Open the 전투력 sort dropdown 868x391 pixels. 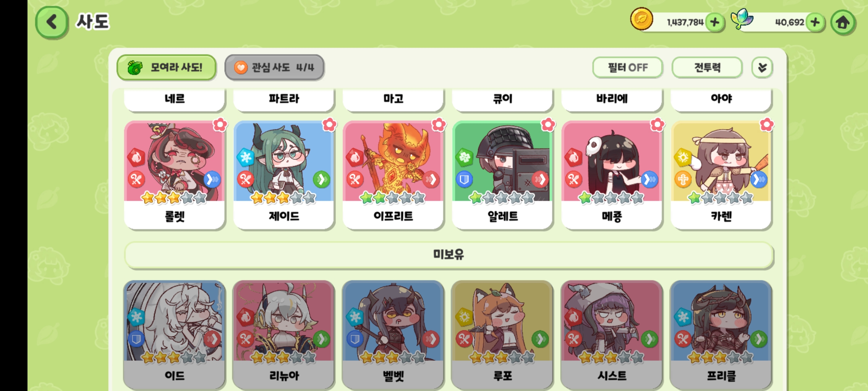(707, 67)
